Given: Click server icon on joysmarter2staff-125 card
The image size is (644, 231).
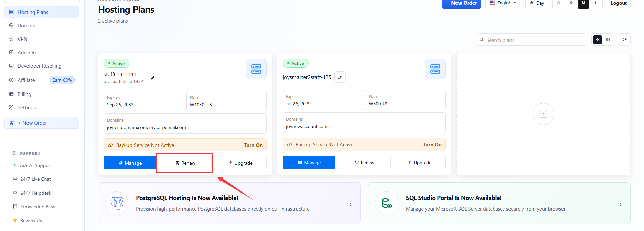Looking at the screenshot, I should click(435, 69).
